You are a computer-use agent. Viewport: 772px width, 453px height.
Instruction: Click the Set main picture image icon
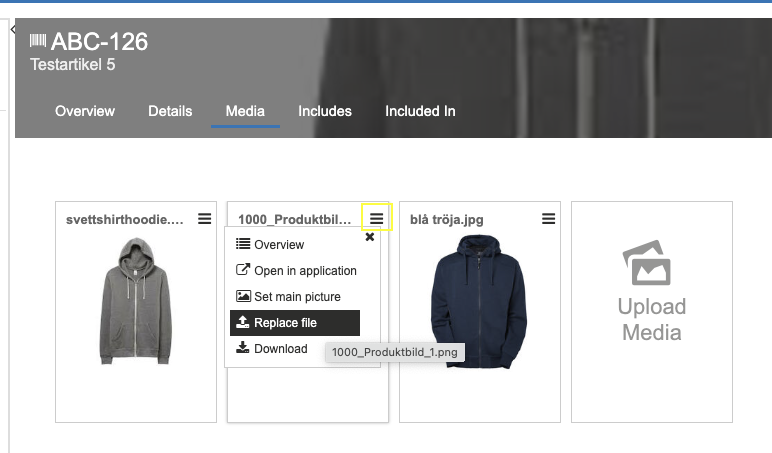pos(243,296)
